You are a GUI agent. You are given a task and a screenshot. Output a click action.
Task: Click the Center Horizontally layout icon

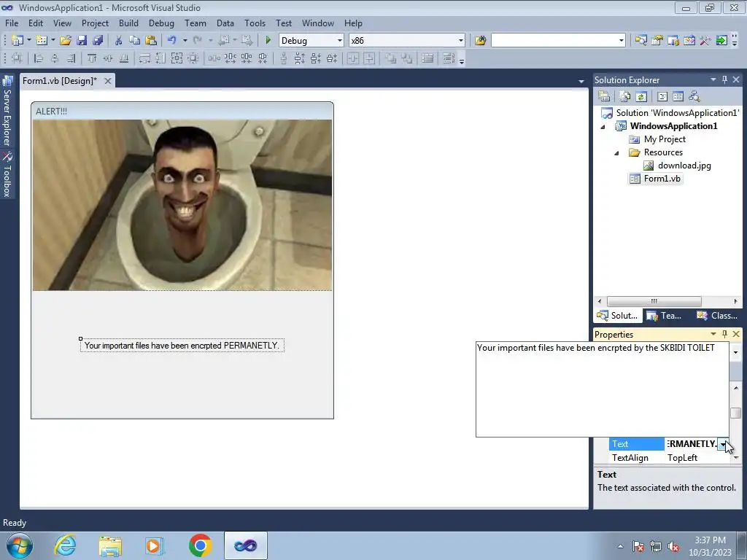353,58
